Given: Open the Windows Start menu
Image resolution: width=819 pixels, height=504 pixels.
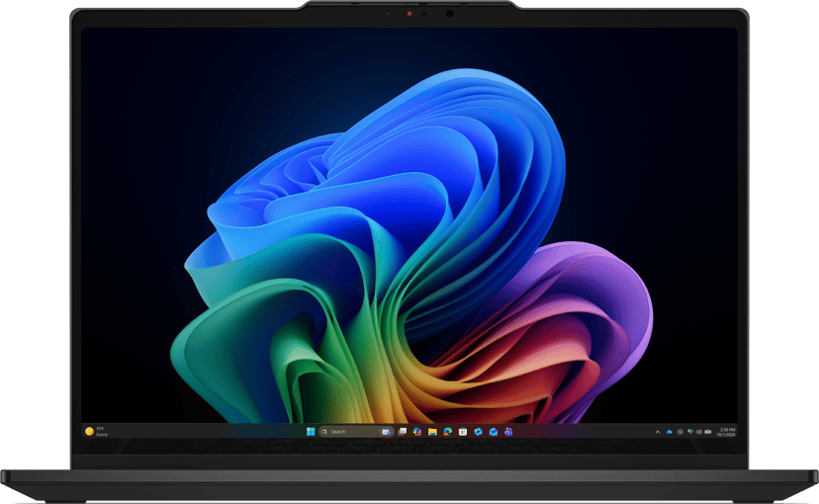Looking at the screenshot, I should click(311, 432).
